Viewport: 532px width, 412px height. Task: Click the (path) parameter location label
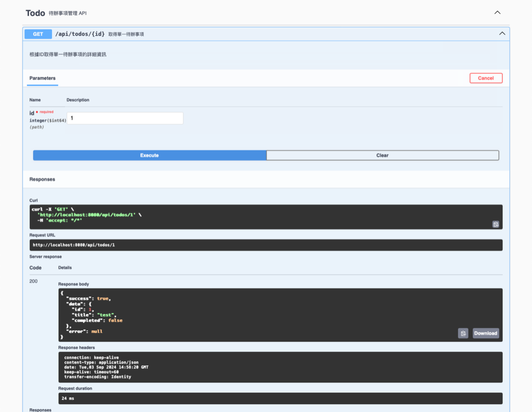click(37, 127)
